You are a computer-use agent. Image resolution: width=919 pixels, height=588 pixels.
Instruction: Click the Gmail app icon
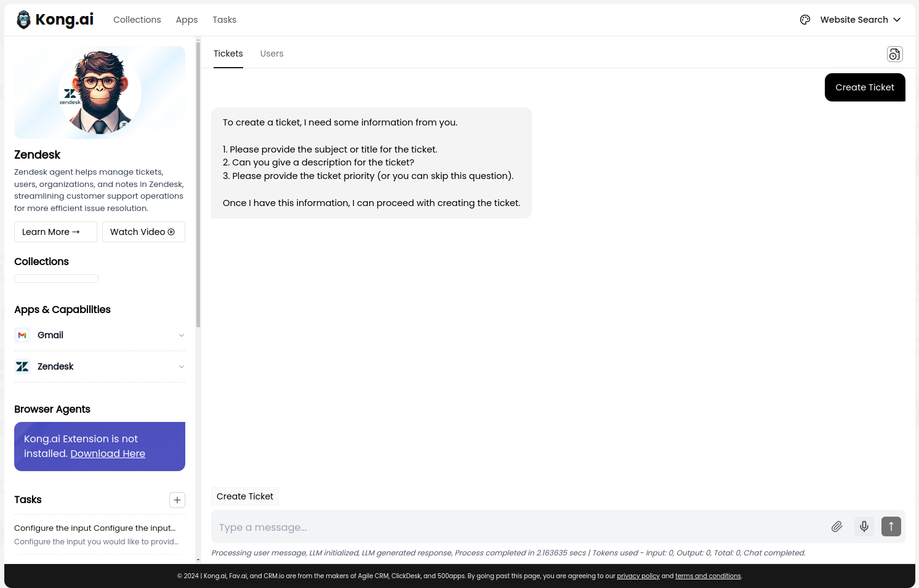22,335
